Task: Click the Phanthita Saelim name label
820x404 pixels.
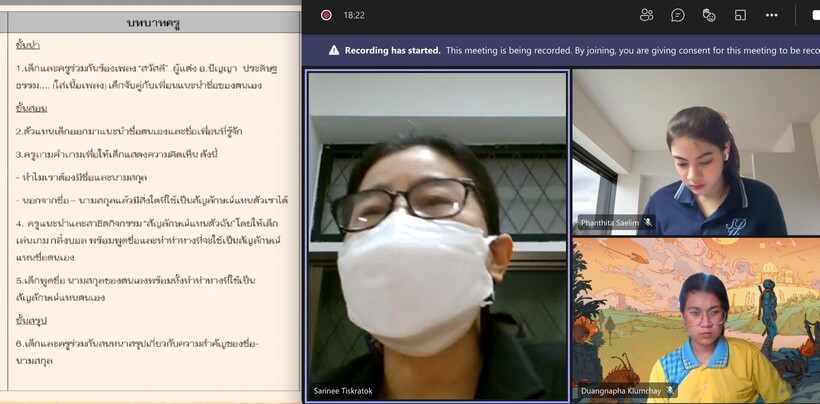Action: [x=610, y=223]
